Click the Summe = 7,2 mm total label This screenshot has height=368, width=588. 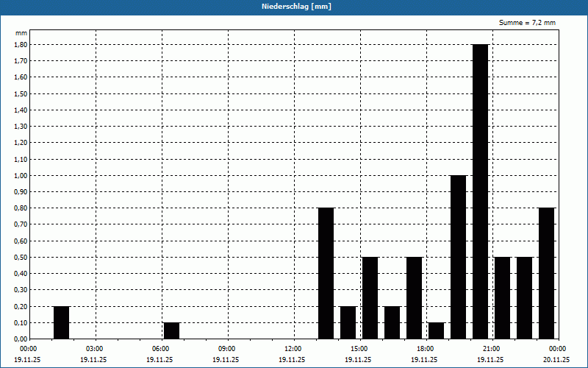[527, 23]
